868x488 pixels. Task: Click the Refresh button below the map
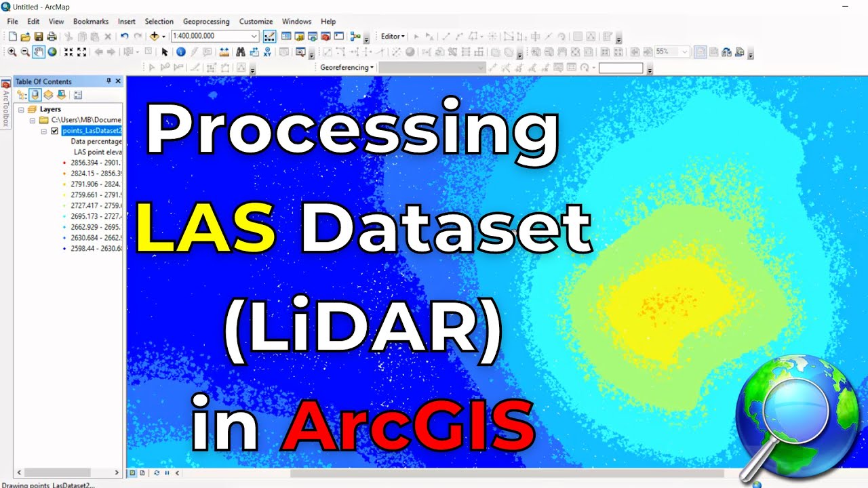click(x=157, y=473)
